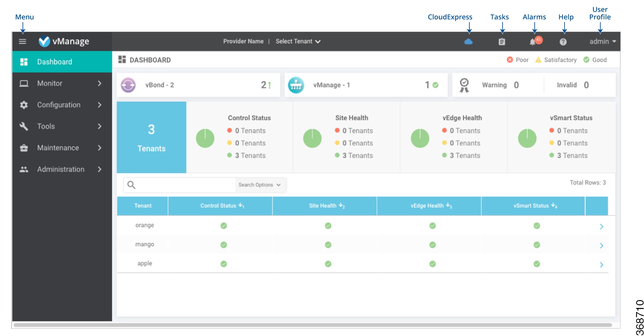Click the Warning certificate status icon

463,85
